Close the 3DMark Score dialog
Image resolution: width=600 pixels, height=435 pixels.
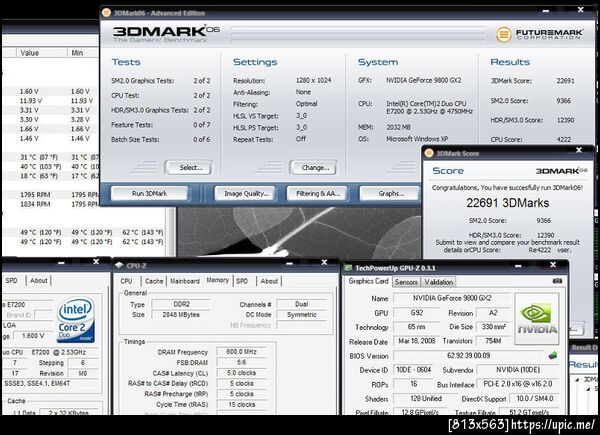pos(579,150)
